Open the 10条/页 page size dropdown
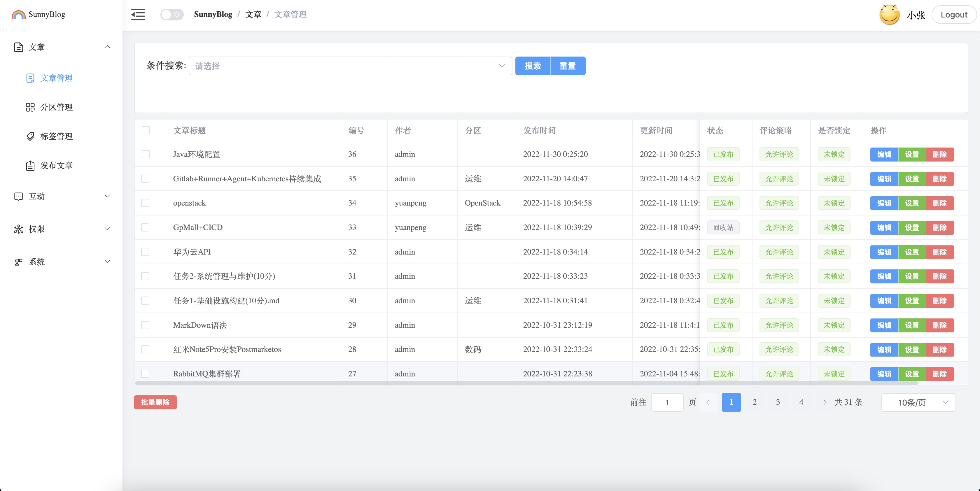The height and width of the screenshot is (491, 980). click(918, 402)
